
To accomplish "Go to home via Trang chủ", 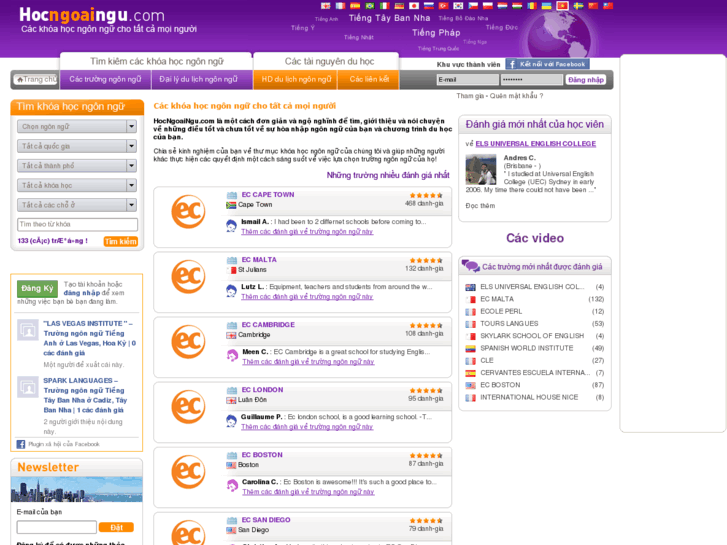I will 35,79.
